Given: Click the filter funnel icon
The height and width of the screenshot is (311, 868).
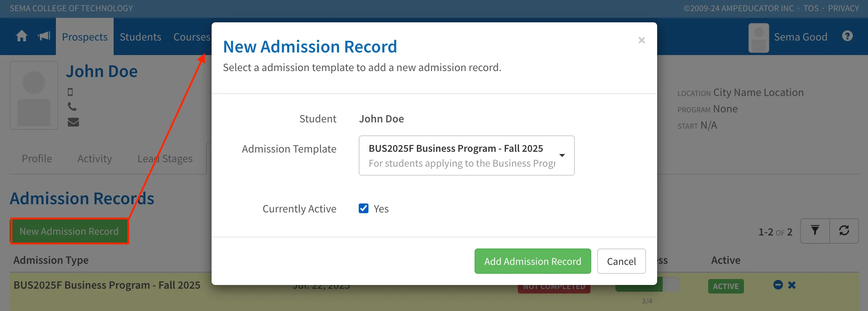Looking at the screenshot, I should [815, 231].
